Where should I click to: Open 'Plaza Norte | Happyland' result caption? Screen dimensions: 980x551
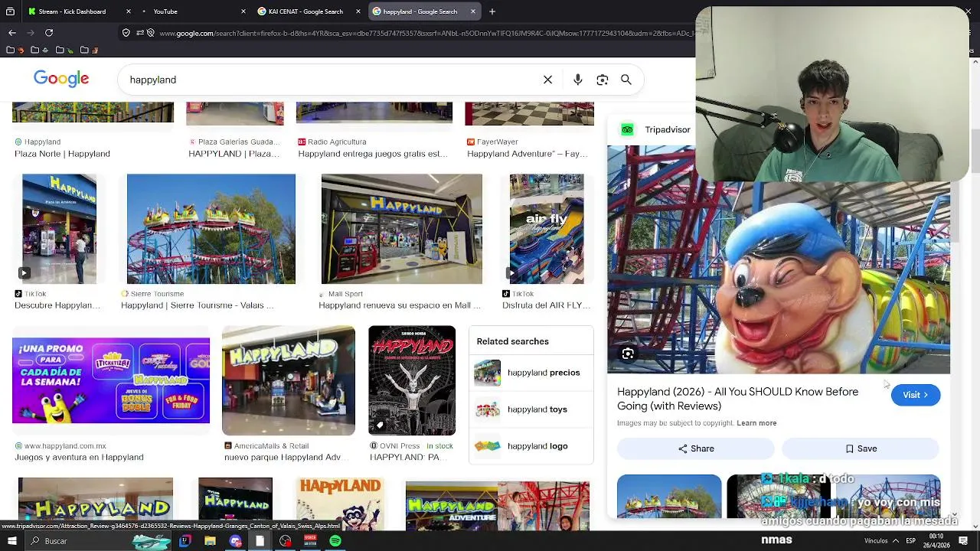(62, 154)
